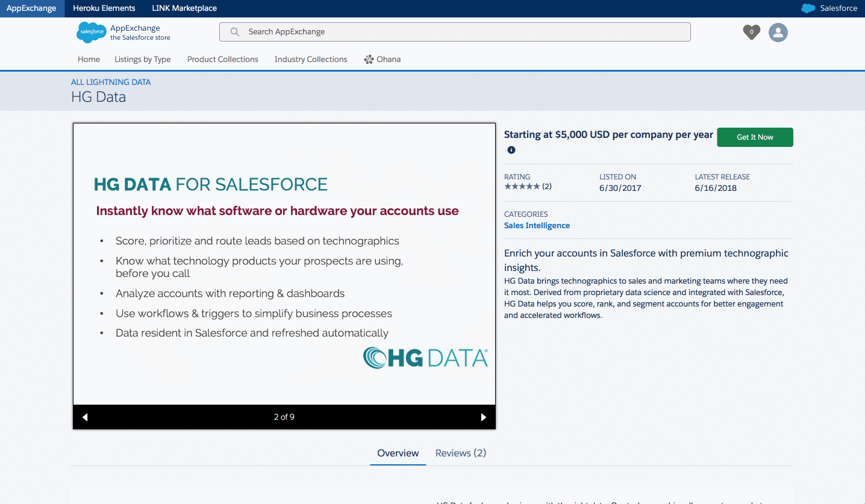Screen dimensions: 865x504
Task: Open Product Collections menu
Action: point(223,60)
